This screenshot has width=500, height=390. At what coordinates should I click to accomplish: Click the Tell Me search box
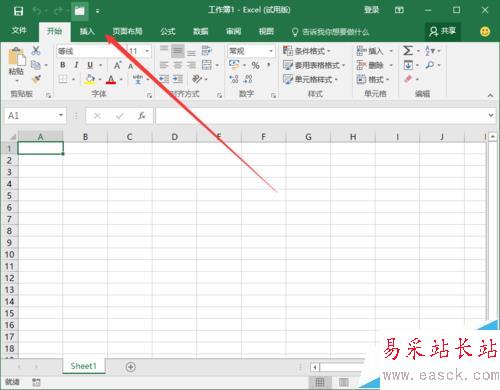pyautogui.click(x=331, y=32)
